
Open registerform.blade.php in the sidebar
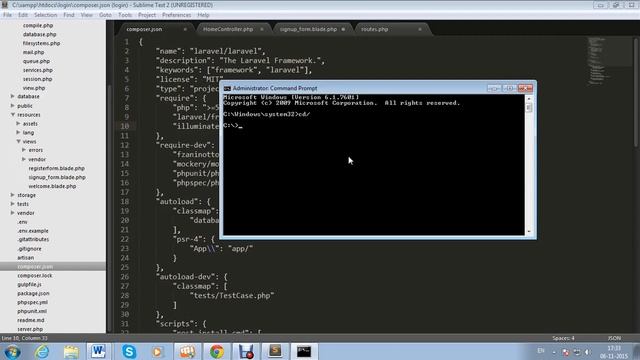[57, 168]
